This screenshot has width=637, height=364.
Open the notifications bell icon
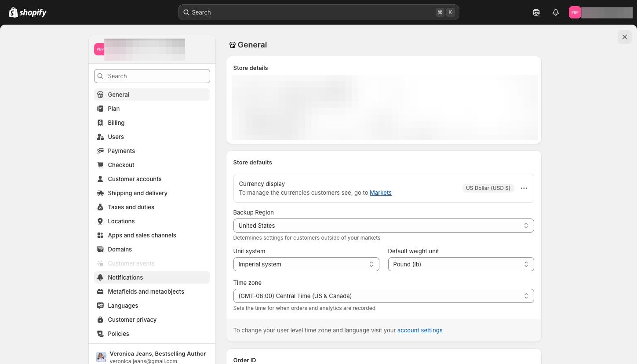pyautogui.click(x=556, y=12)
